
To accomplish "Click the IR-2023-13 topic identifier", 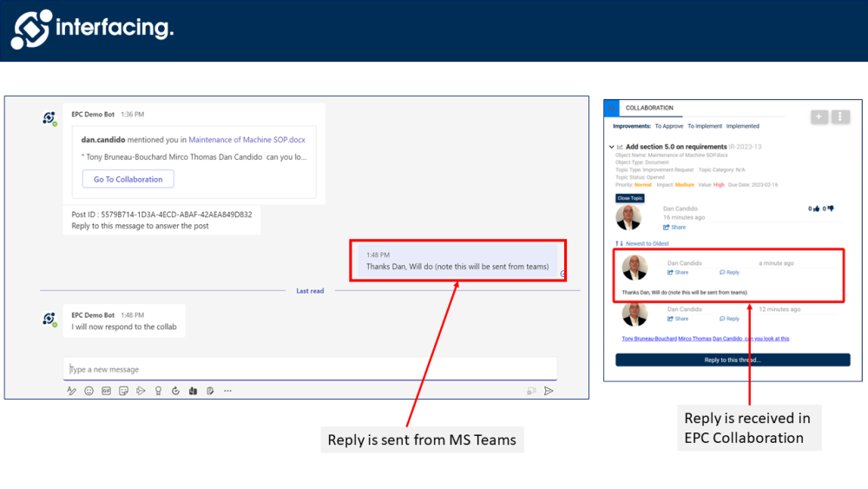I will tap(745, 147).
